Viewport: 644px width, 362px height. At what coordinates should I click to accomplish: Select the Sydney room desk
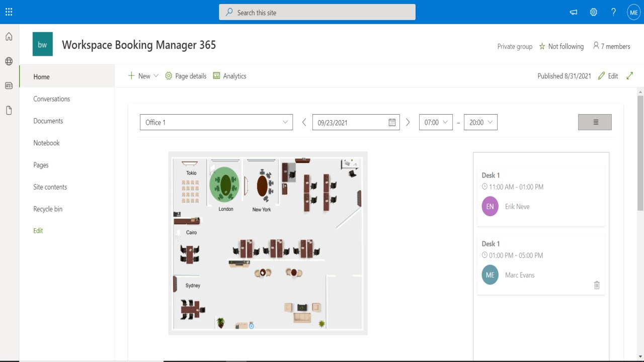tap(191, 309)
